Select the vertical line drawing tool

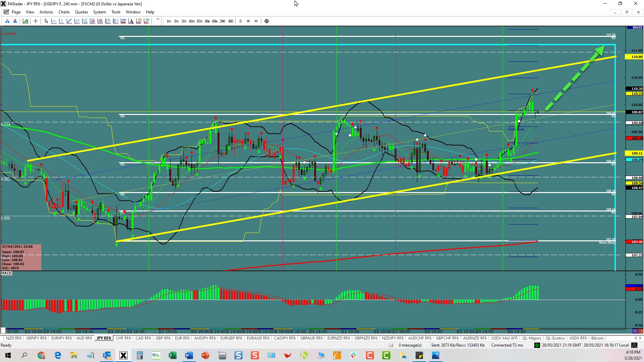click(61, 21)
